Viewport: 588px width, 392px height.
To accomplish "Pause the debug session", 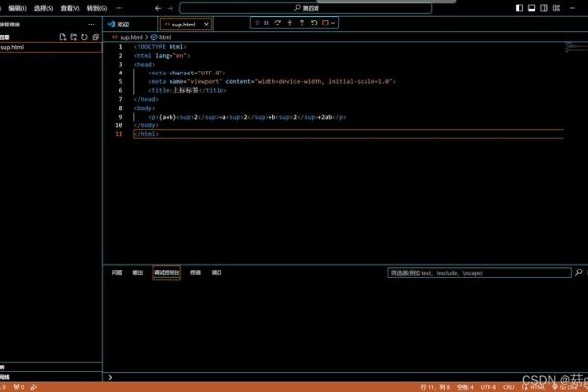I will point(266,22).
